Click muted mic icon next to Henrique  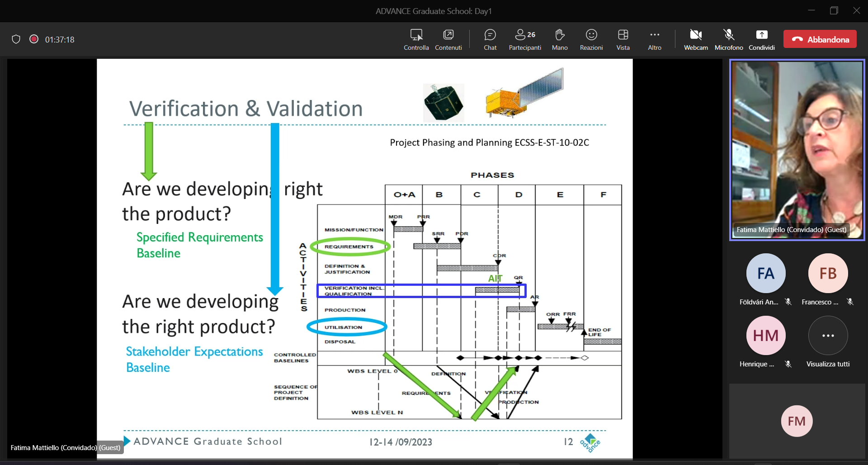point(788,364)
